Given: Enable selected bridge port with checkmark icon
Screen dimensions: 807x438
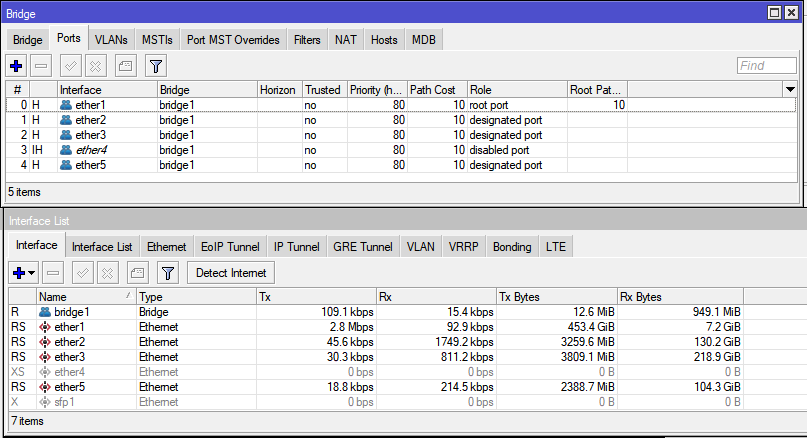Looking at the screenshot, I should [x=71, y=66].
